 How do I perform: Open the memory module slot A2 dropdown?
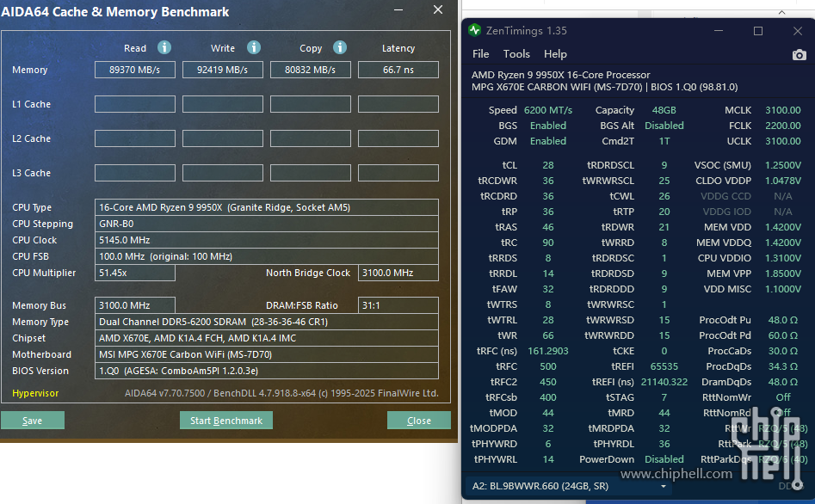click(569, 486)
